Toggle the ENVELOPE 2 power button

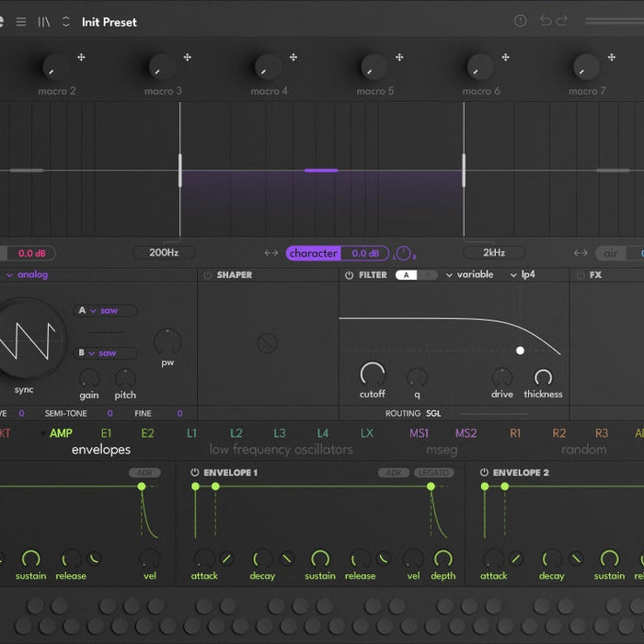tap(484, 472)
